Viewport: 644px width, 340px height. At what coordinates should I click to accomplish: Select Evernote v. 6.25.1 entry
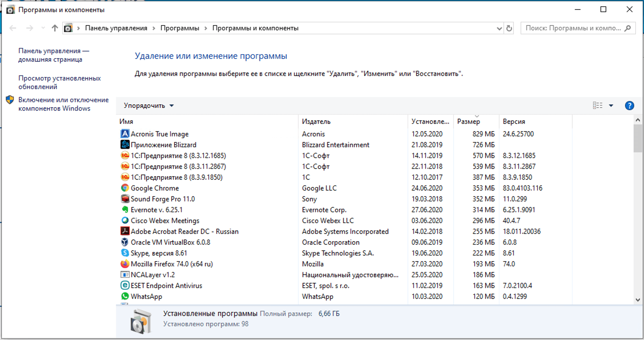click(x=156, y=210)
